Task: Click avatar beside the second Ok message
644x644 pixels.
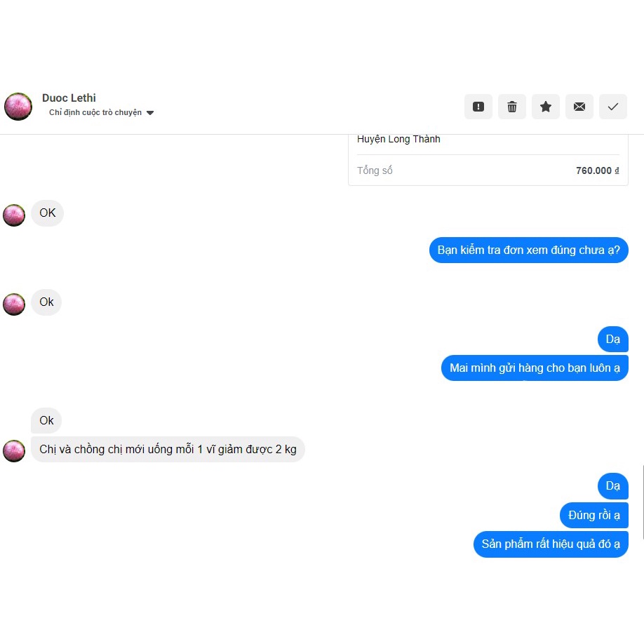Action: pos(14,304)
